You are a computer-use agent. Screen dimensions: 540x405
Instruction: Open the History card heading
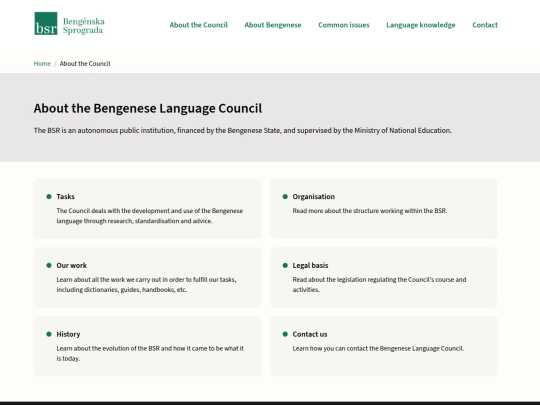tap(68, 334)
